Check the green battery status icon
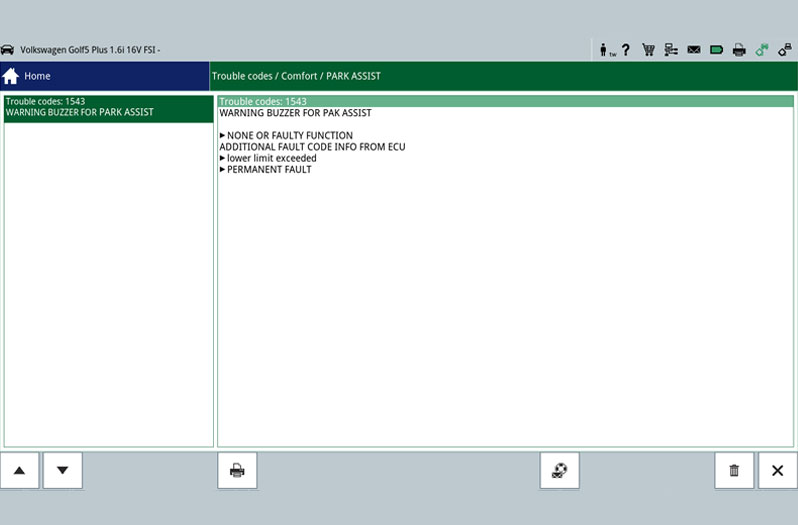The width and height of the screenshot is (798, 525). coord(717,50)
